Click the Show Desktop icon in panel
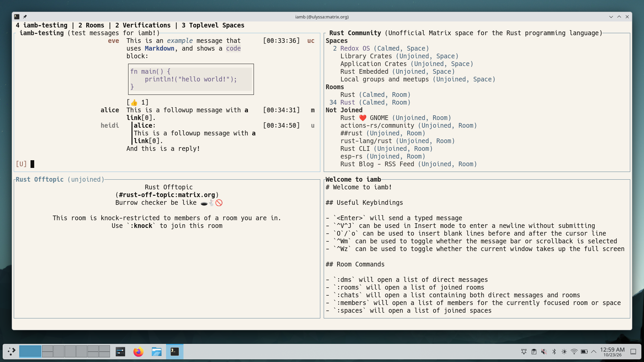 [x=633, y=352]
